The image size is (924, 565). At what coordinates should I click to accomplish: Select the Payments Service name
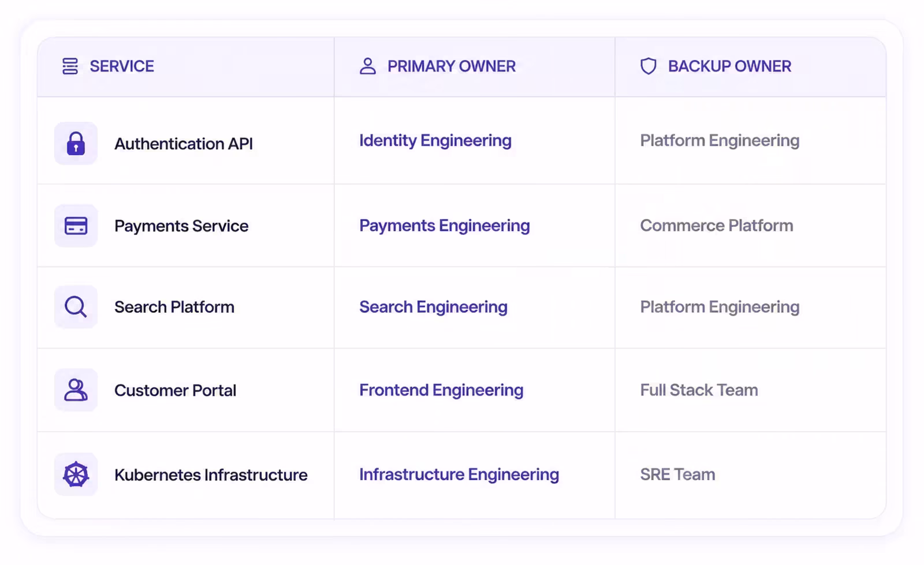coord(181,226)
